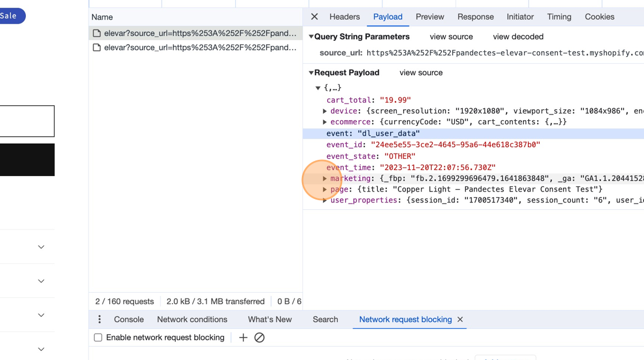The width and height of the screenshot is (644, 360).
Task: Expand the second accordion chevron on page
Action: pos(41,281)
